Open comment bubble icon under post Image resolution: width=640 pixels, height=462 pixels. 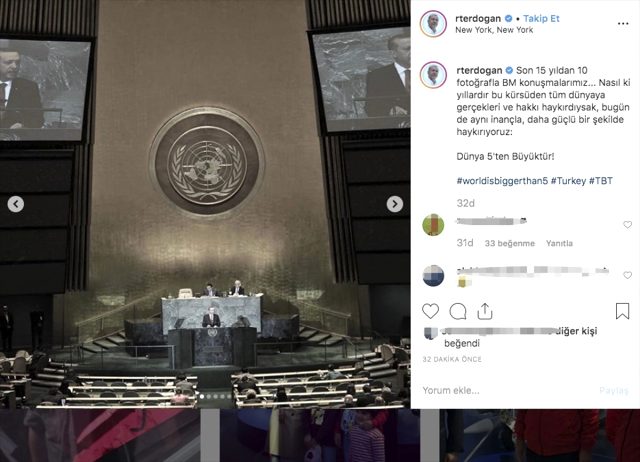458,311
